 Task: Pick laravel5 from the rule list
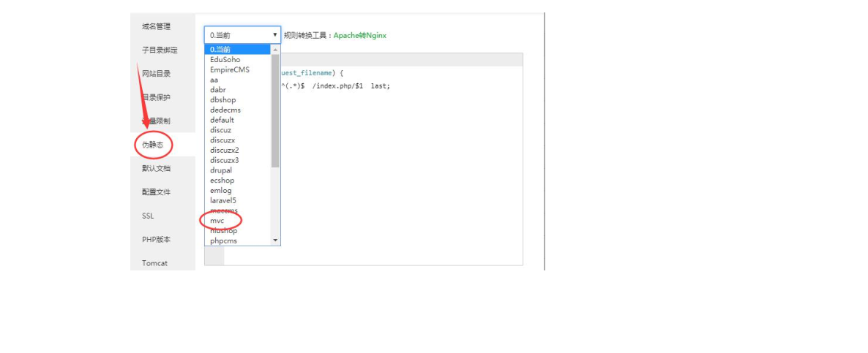[238, 200]
